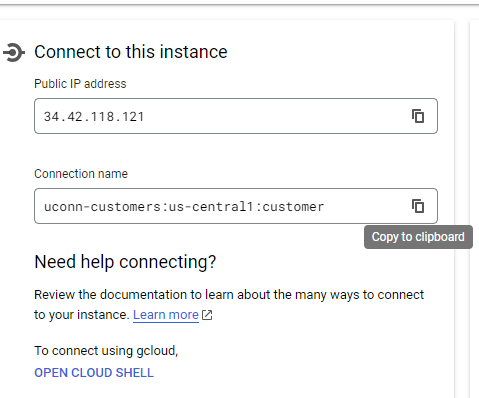Click the Review the documentation paragraph
This screenshot has width=479, height=398.
229,305
